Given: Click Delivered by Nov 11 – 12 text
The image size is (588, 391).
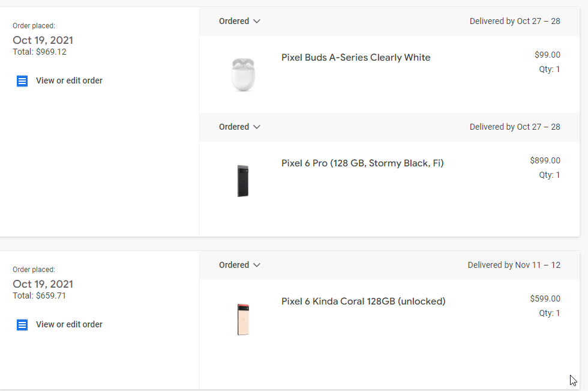Looking at the screenshot, I should click(514, 265).
